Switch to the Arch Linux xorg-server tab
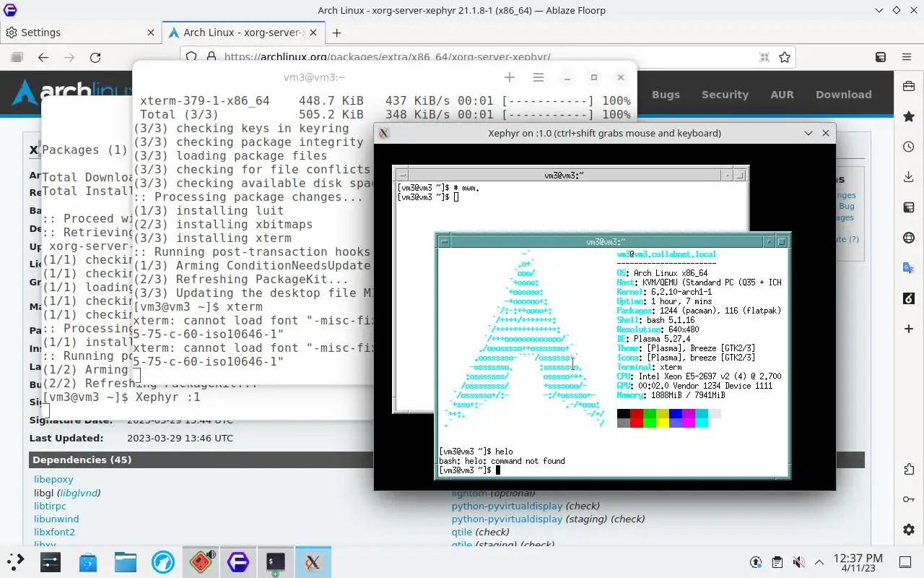 [x=243, y=33]
